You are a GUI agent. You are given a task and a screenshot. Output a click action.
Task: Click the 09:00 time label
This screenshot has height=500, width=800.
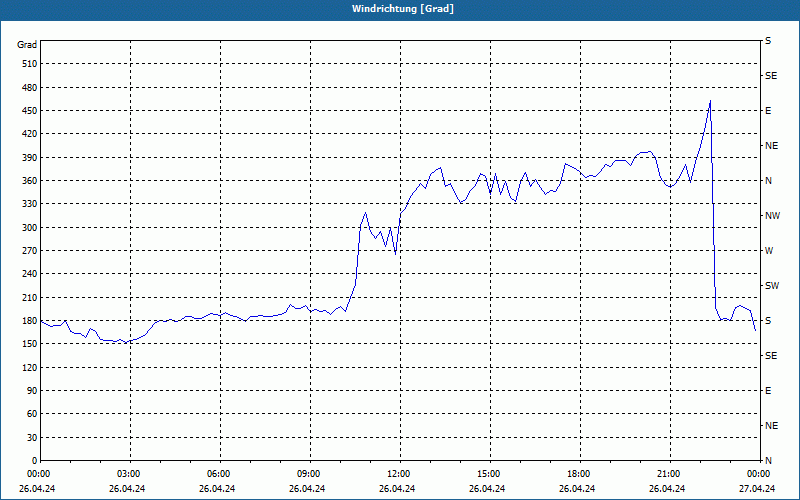[x=310, y=474]
